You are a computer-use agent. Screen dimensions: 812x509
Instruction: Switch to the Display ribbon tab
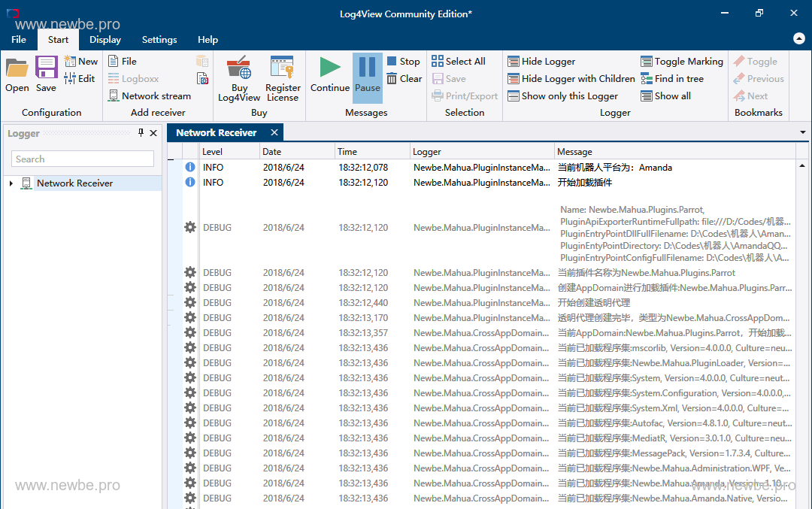tap(105, 40)
